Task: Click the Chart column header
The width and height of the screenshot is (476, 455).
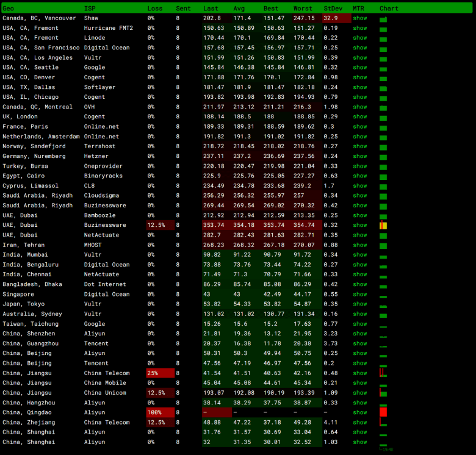Action: point(389,9)
